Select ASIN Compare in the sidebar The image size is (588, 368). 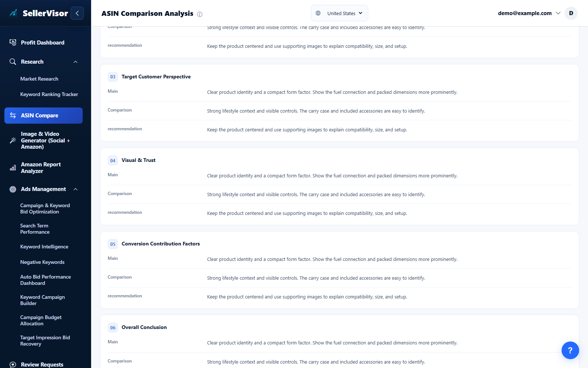click(x=43, y=116)
